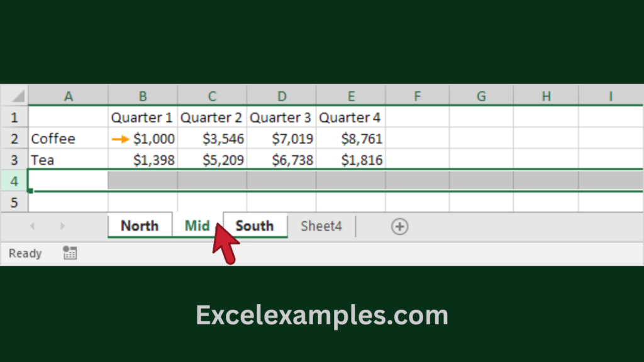Select row 4 header
Screen dimensions: 644x362
point(14,181)
